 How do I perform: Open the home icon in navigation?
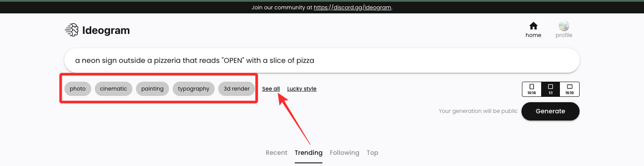(x=533, y=25)
